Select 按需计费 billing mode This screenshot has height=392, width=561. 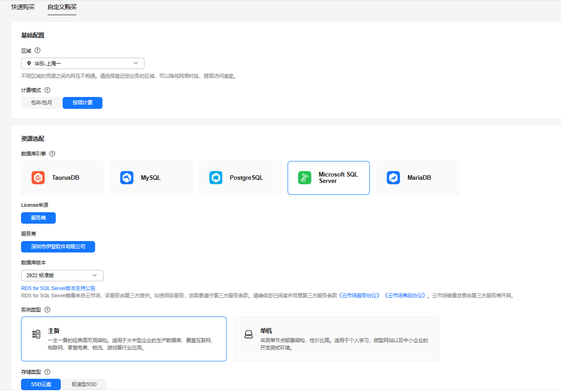tap(82, 103)
